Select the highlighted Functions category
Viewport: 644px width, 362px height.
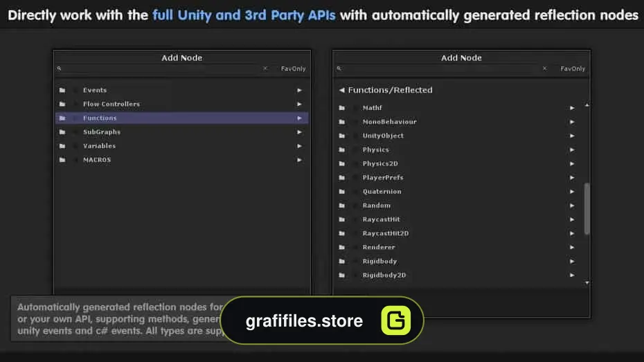tap(182, 118)
